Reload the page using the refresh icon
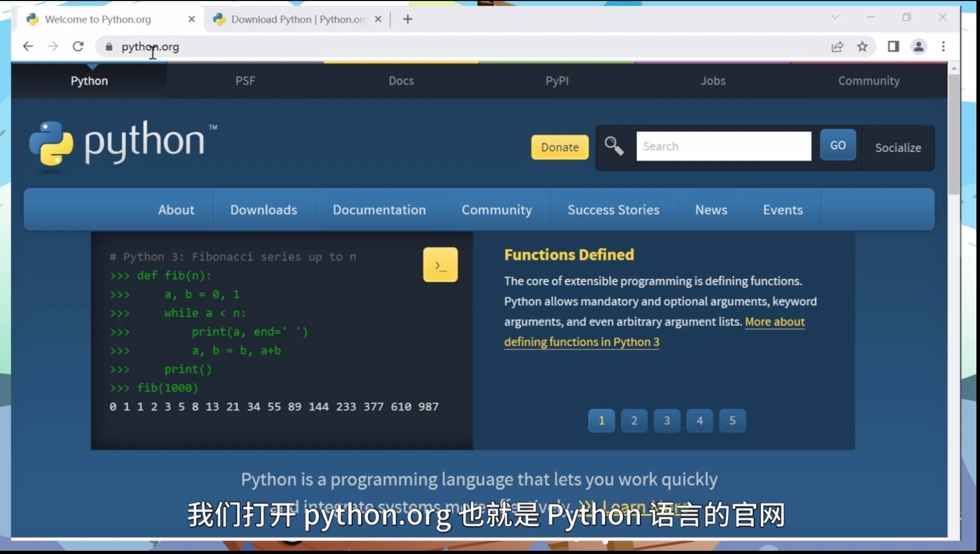Image resolution: width=980 pixels, height=554 pixels. coord(78,47)
